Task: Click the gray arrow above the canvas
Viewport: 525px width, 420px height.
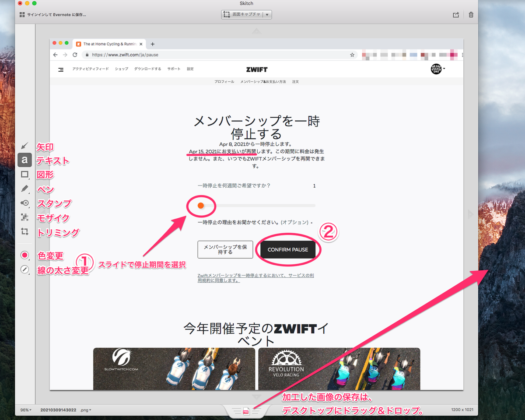Action: pyautogui.click(x=256, y=31)
